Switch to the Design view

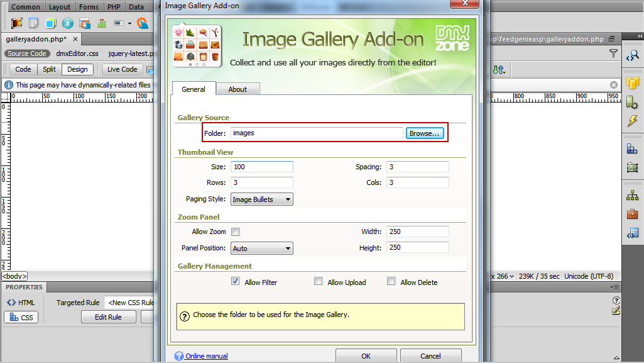coord(77,69)
